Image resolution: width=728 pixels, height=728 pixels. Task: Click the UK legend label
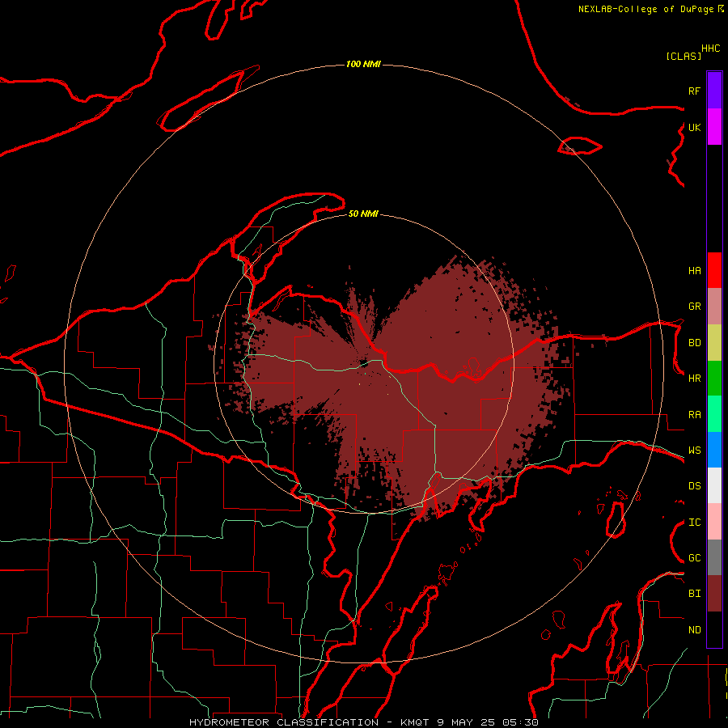click(694, 127)
